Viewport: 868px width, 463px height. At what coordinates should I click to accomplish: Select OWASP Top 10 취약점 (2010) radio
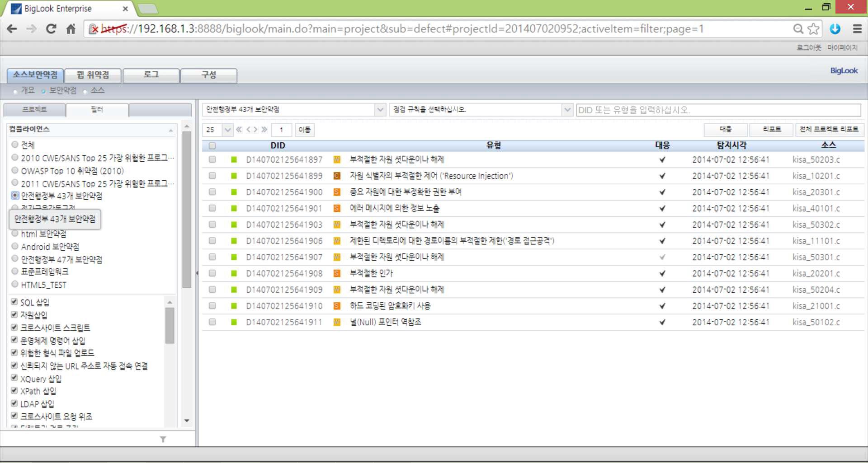15,170
